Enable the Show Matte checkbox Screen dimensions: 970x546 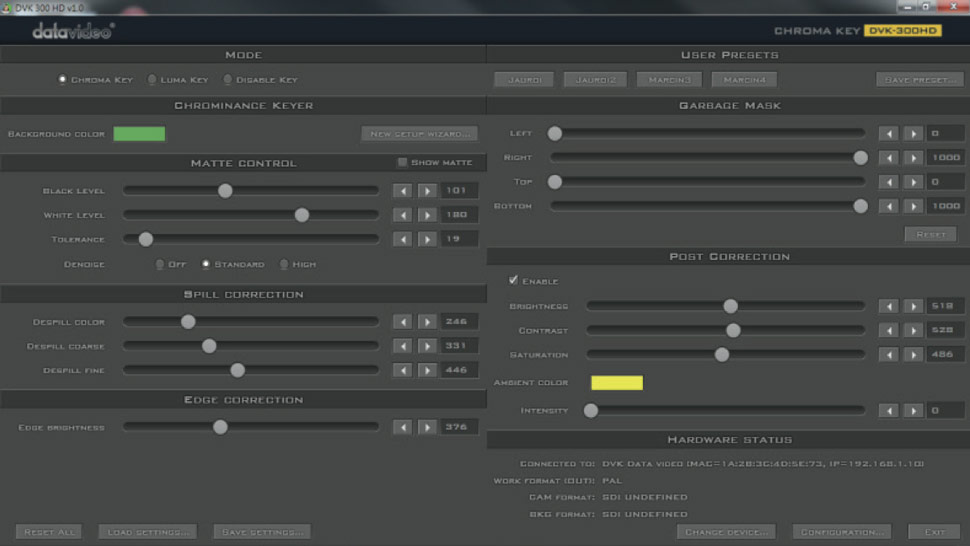coord(402,162)
